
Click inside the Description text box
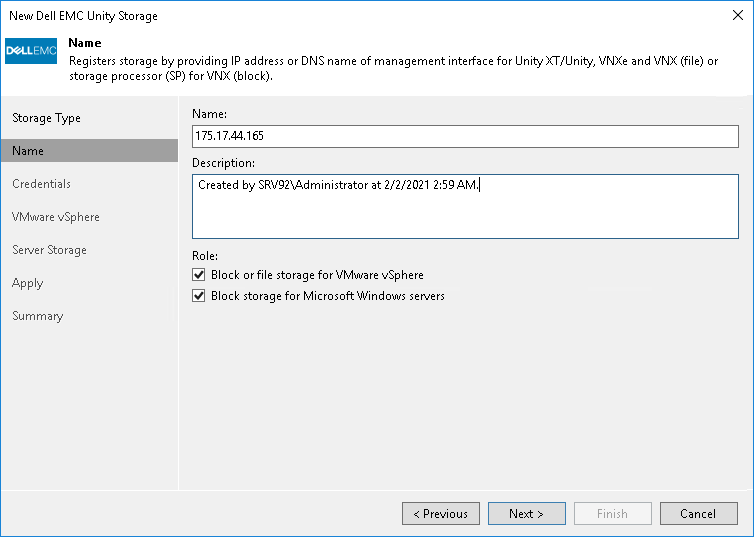point(465,208)
